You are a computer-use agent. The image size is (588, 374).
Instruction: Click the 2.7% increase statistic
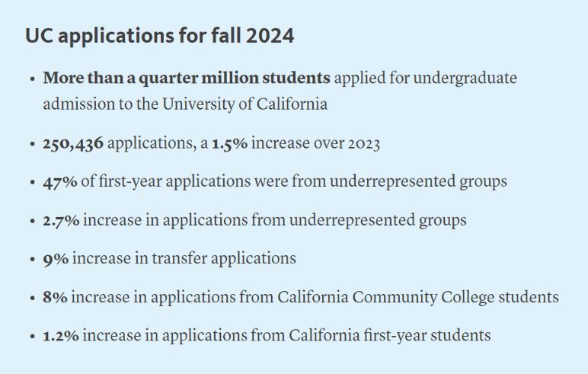click(x=61, y=221)
